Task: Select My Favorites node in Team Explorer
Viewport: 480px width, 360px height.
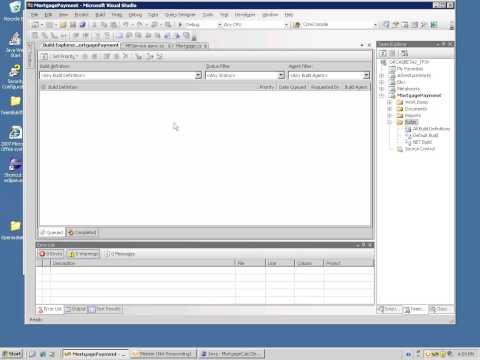Action: tap(410, 69)
